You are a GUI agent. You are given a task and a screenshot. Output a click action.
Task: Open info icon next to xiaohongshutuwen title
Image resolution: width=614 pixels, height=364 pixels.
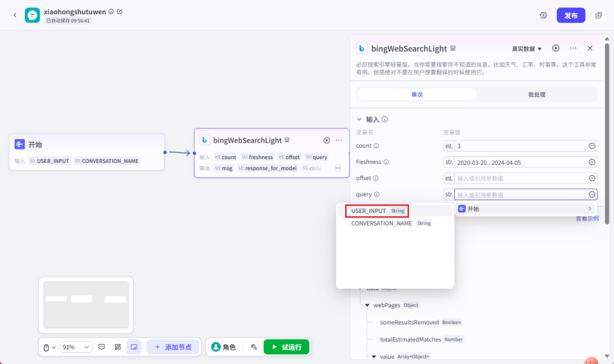[111, 12]
